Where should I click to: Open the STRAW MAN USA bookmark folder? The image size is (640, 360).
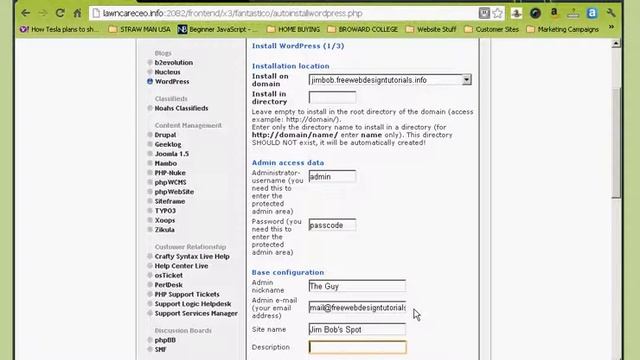click(x=140, y=29)
